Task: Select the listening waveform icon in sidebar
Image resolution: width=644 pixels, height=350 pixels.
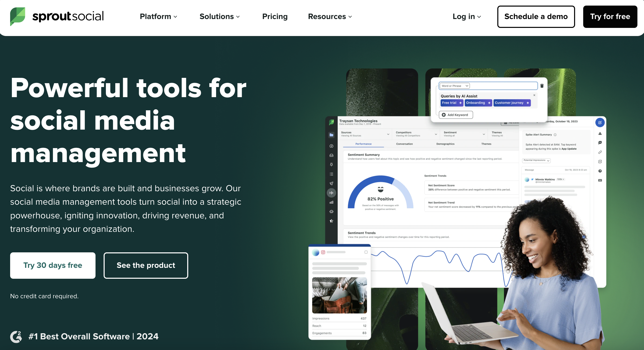Action: click(x=331, y=193)
